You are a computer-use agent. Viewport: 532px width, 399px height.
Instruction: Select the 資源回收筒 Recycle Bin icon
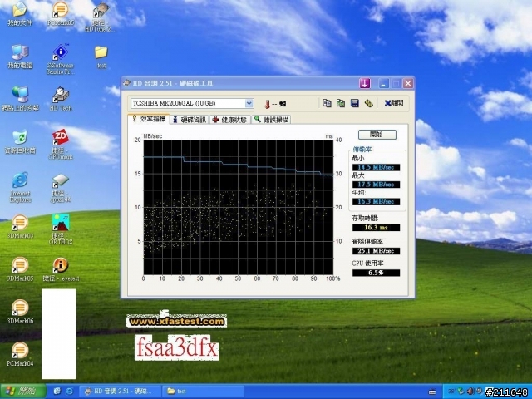point(20,142)
